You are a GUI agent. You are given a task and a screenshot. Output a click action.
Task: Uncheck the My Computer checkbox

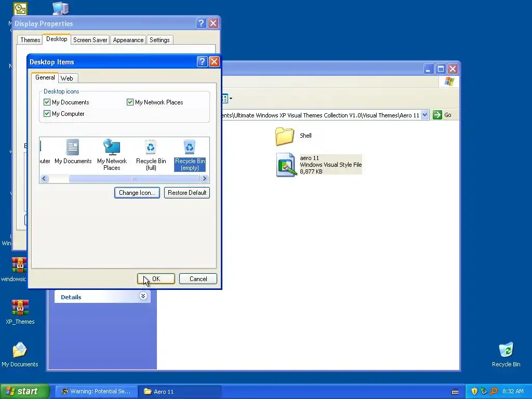(x=47, y=114)
